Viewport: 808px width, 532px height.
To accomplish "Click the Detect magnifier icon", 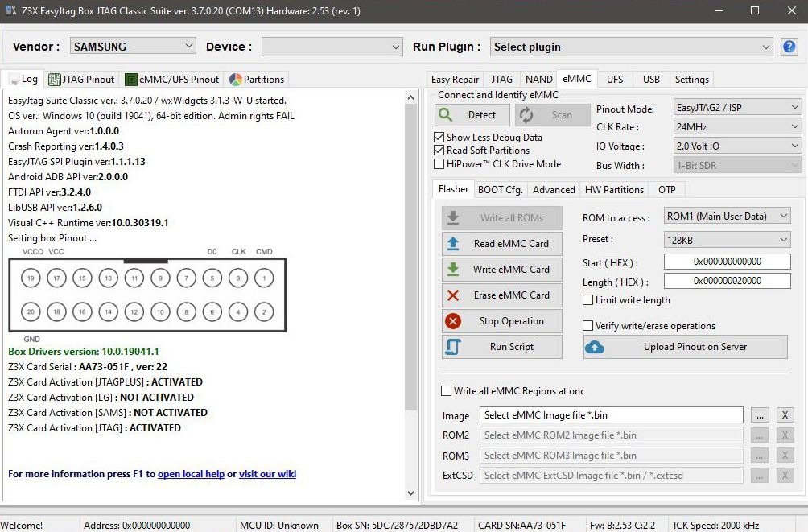I will pyautogui.click(x=446, y=114).
